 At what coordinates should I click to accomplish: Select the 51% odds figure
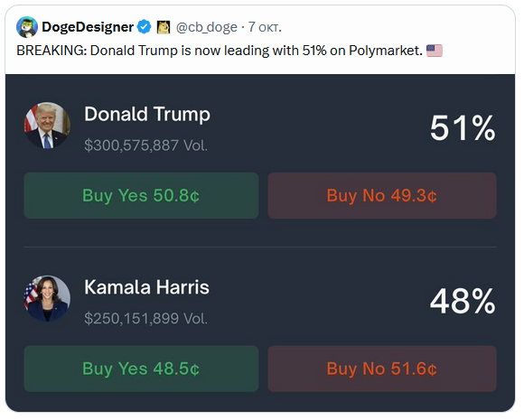point(463,127)
